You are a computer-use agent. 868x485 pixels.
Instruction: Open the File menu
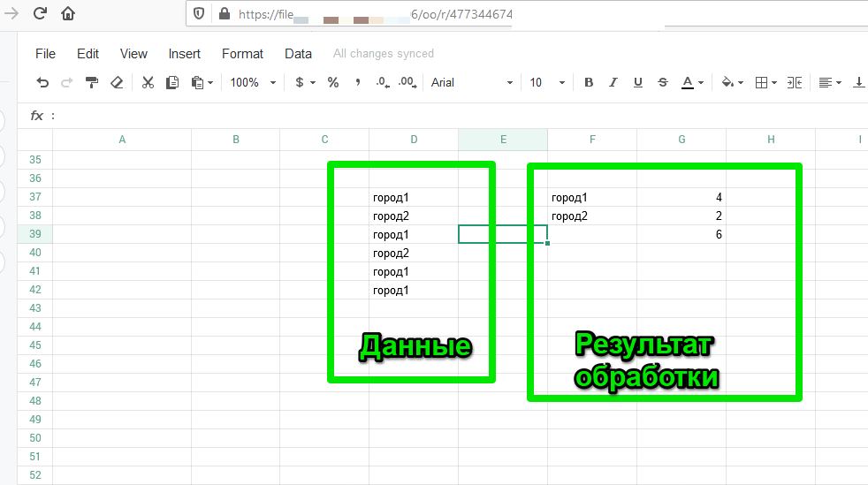click(45, 54)
